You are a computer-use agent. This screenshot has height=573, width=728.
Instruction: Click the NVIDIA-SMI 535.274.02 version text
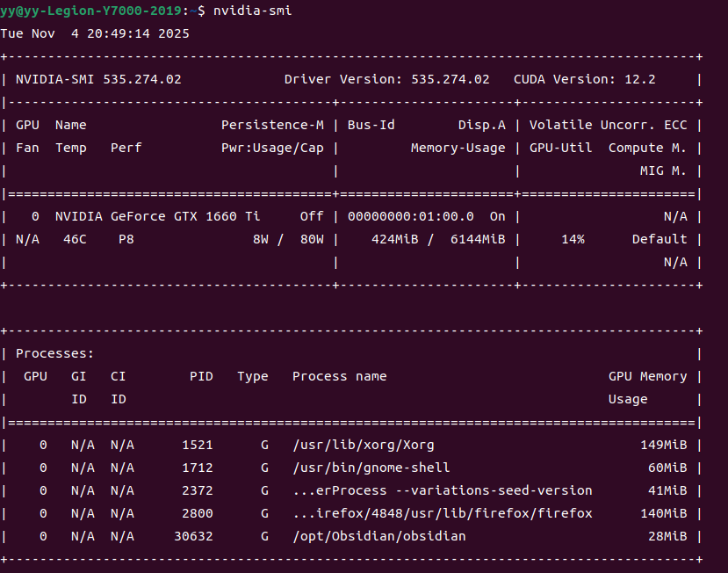click(98, 79)
